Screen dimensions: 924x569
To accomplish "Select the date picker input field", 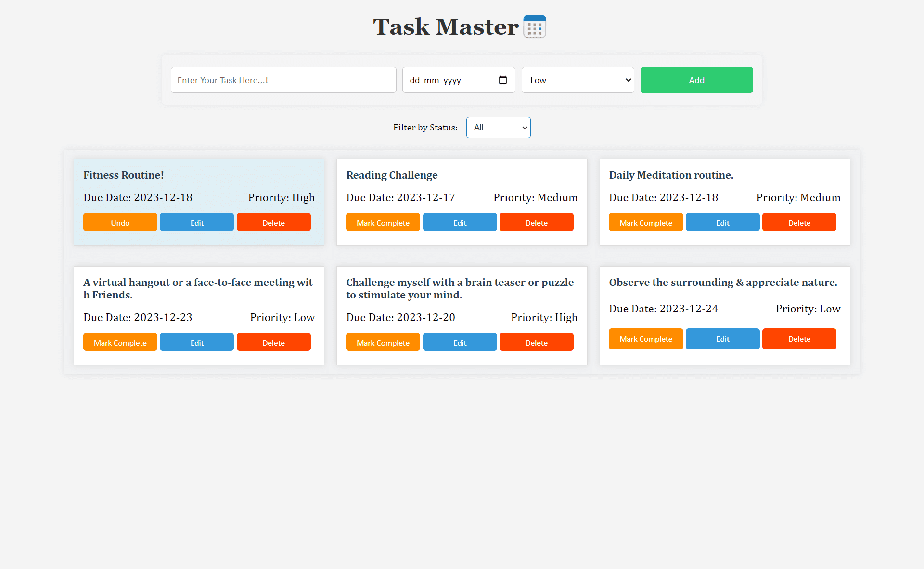I will [458, 80].
